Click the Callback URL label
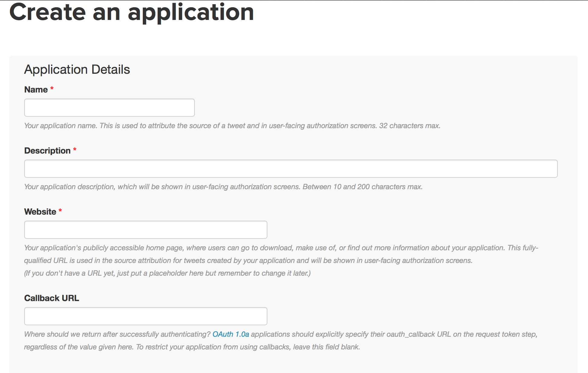 click(52, 298)
